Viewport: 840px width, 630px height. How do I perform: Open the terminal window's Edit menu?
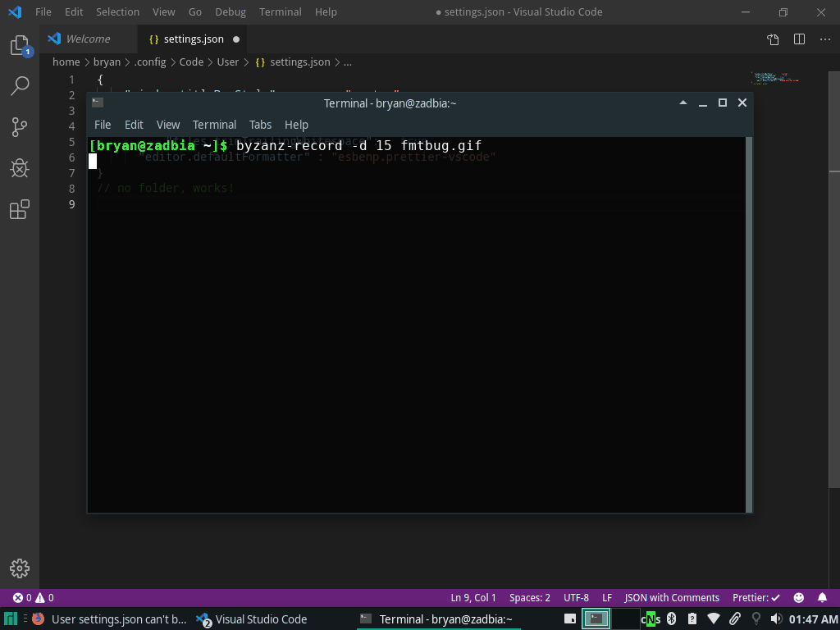[x=134, y=125]
